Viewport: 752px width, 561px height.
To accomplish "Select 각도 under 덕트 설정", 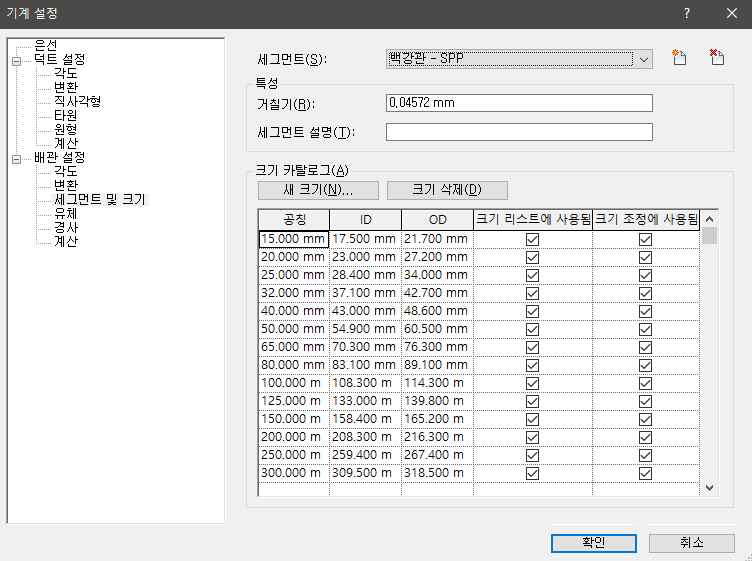I will pyautogui.click(x=66, y=73).
